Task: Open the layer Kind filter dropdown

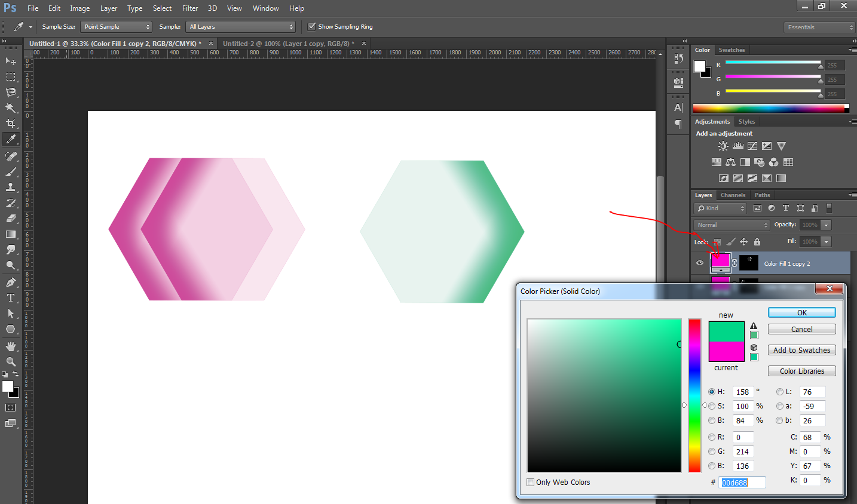Action: 721,208
